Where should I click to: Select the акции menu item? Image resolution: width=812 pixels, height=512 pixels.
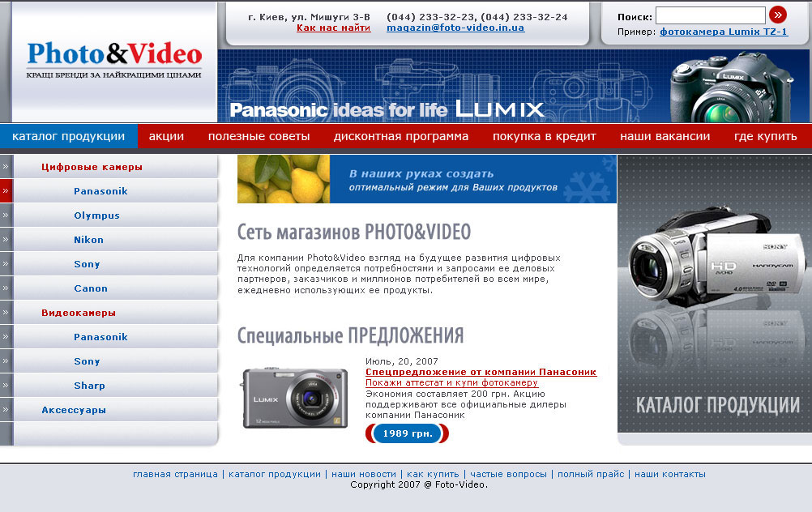166,136
